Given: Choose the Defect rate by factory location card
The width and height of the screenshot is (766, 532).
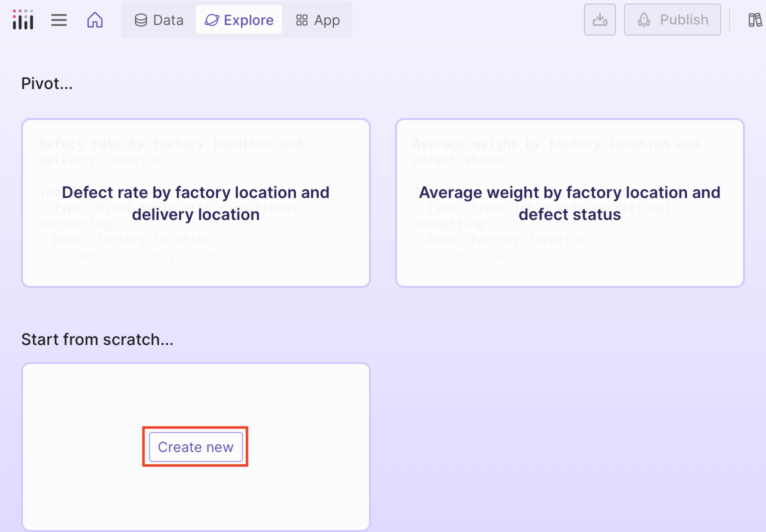Looking at the screenshot, I should (195, 203).
